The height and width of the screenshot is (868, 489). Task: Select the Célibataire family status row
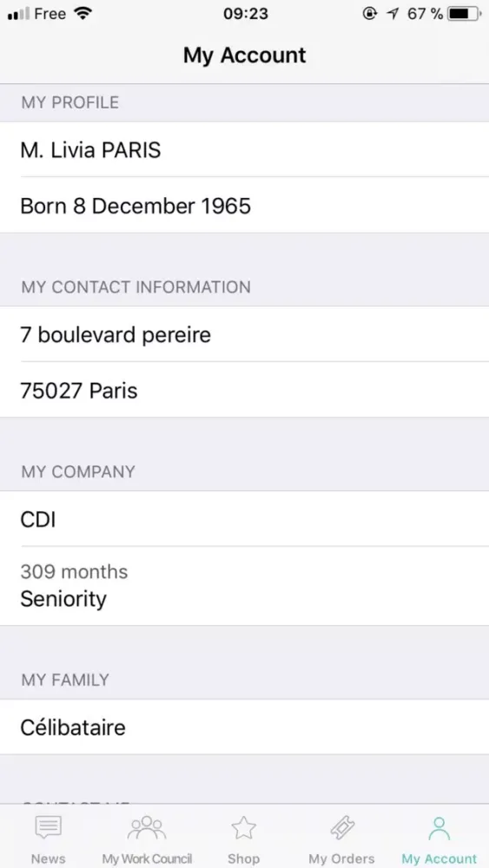[244, 727]
